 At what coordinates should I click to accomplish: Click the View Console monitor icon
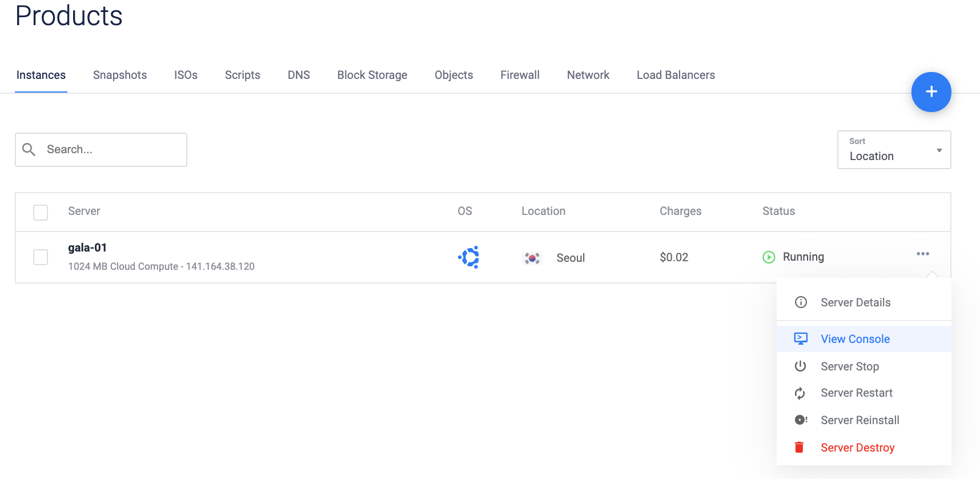point(801,339)
